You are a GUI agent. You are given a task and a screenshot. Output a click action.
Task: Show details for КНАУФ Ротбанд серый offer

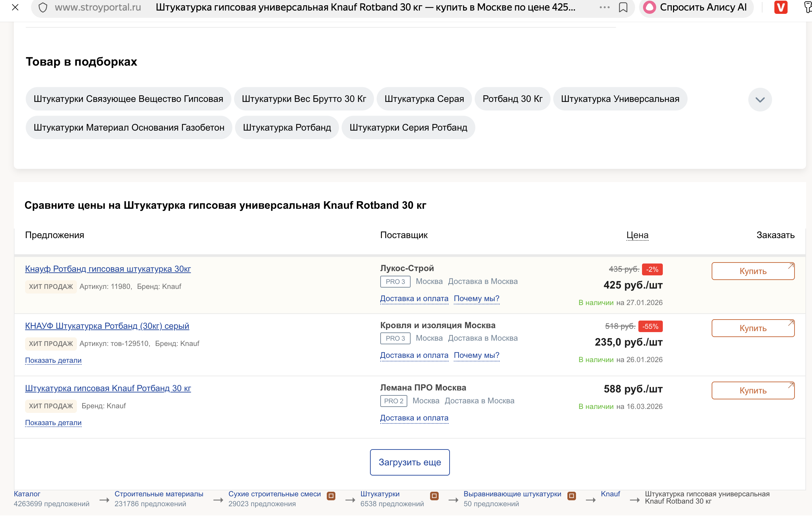(53, 360)
